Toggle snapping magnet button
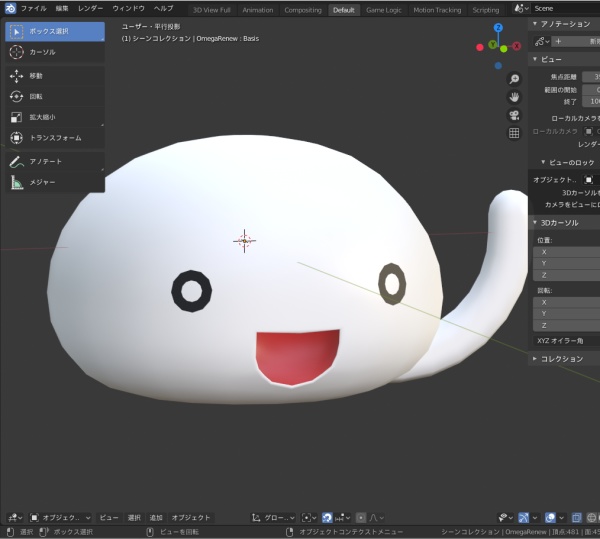Screen dimensions: 600x539 tap(327, 518)
